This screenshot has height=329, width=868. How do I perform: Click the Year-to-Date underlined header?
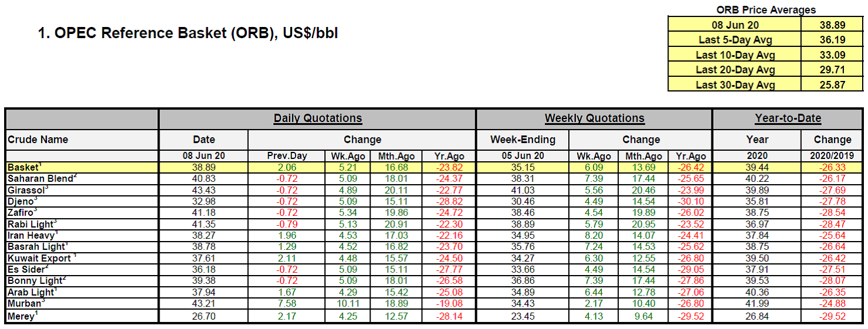[788, 118]
